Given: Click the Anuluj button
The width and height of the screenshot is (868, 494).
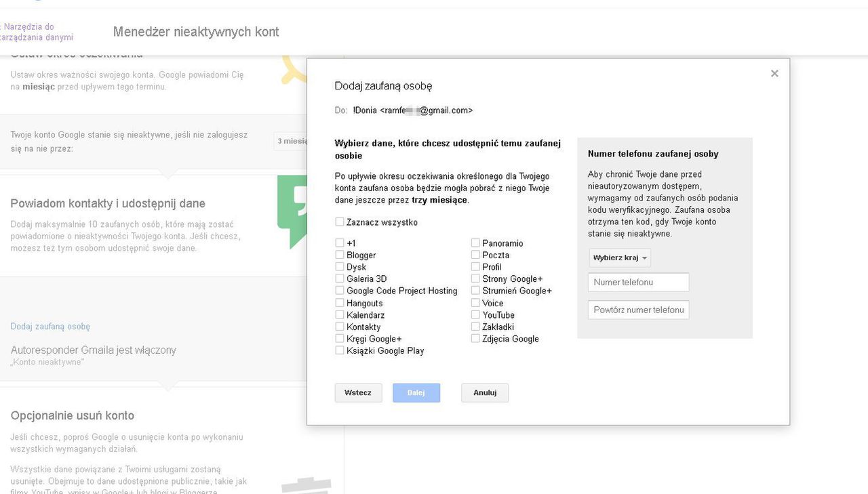Looking at the screenshot, I should (x=485, y=392).
